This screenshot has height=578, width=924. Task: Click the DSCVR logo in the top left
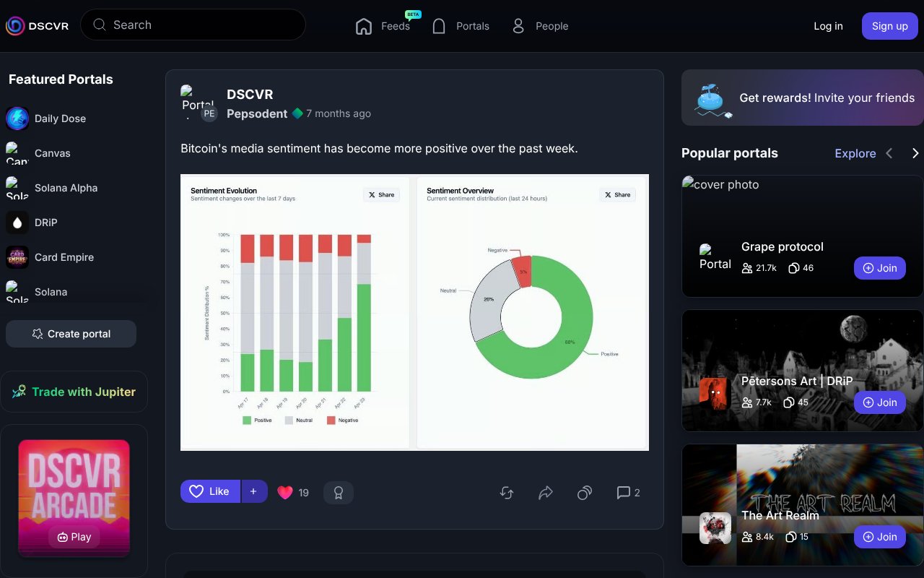[38, 25]
